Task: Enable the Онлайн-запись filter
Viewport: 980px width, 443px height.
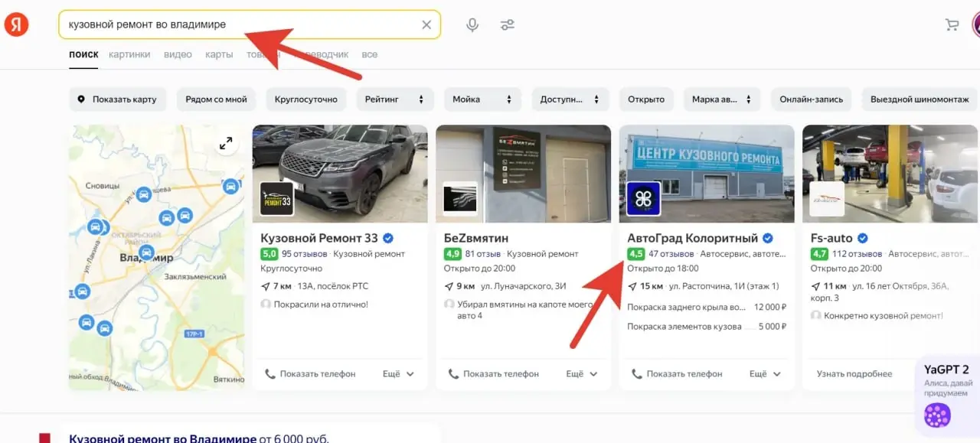Action: (x=812, y=99)
